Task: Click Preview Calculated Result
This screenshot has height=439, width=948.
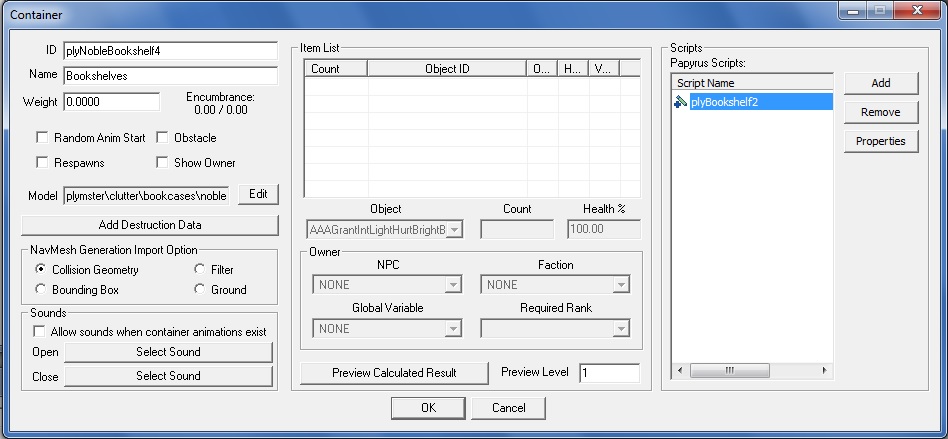Action: (394, 373)
